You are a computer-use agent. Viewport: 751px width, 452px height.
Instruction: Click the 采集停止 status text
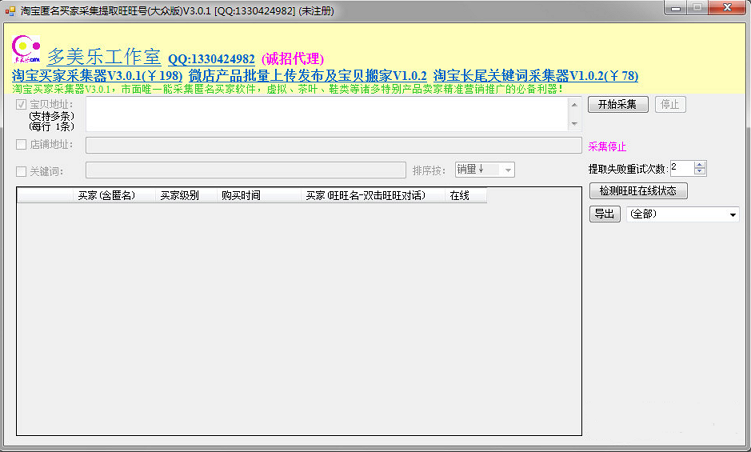tap(607, 147)
